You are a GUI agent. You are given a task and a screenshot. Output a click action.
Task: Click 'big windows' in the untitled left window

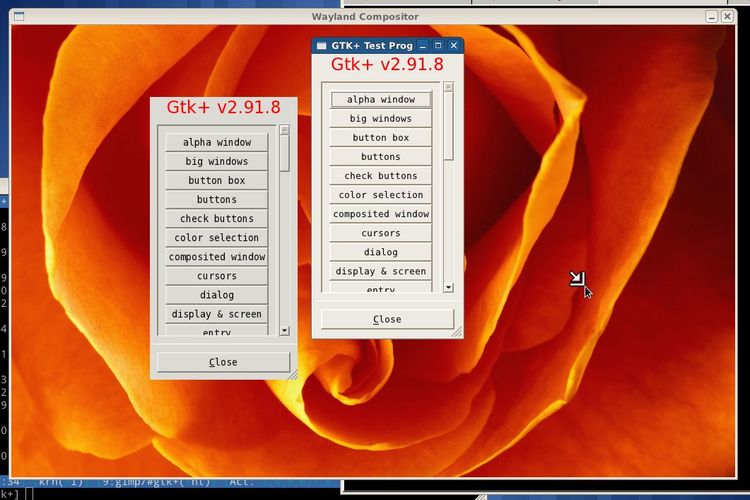coord(217,161)
